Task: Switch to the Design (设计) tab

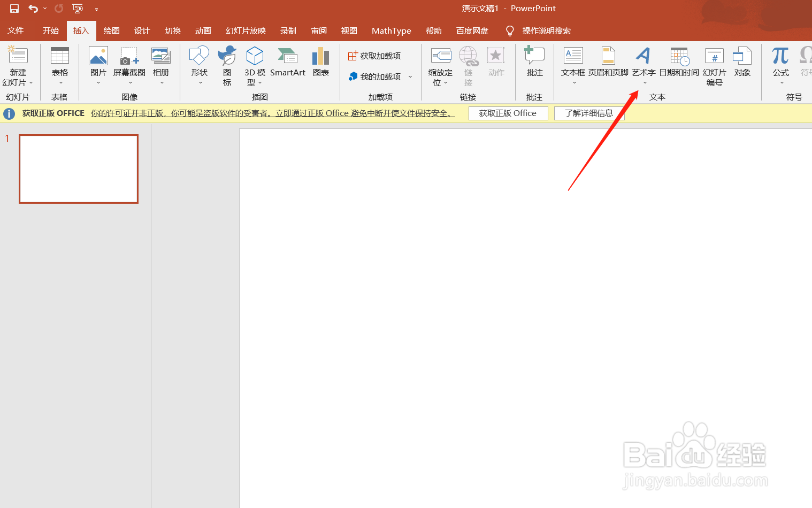Action: (142, 31)
